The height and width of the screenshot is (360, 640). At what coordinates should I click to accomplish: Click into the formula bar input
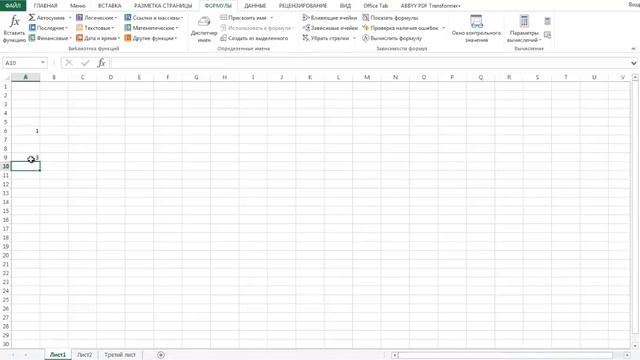point(369,63)
